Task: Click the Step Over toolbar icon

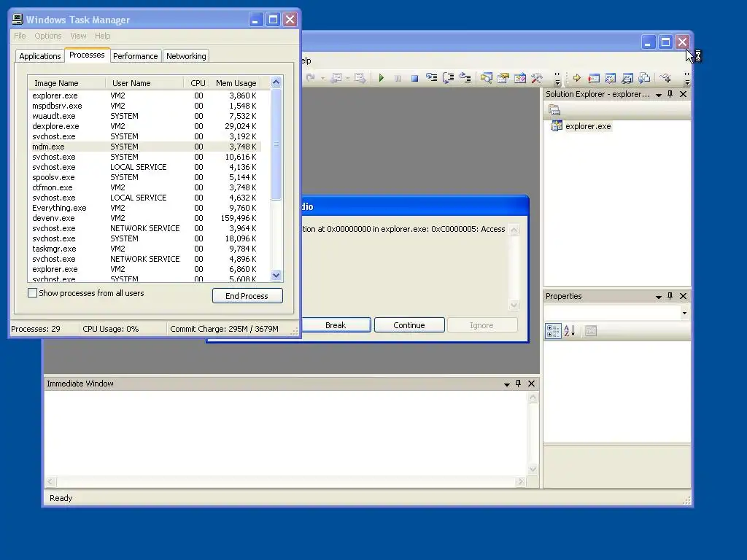Action: [449, 77]
